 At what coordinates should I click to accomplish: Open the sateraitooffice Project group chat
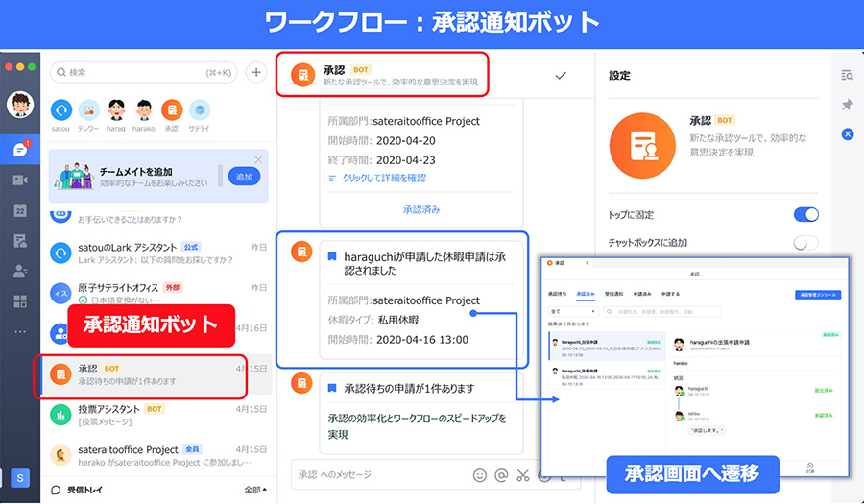pyautogui.click(x=158, y=455)
